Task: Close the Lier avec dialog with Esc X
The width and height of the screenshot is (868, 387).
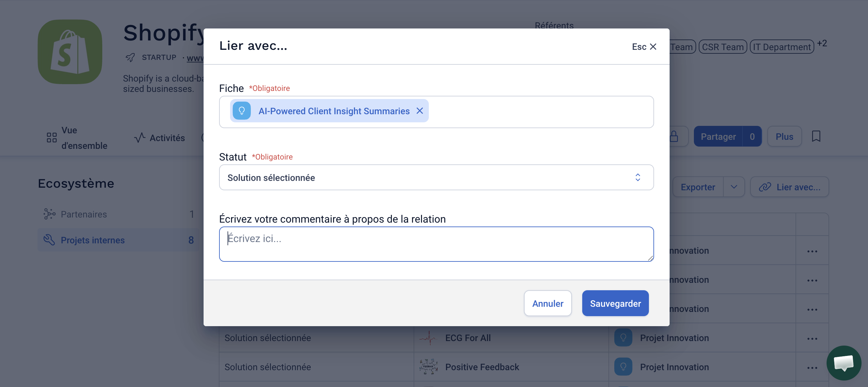Action: coord(644,47)
